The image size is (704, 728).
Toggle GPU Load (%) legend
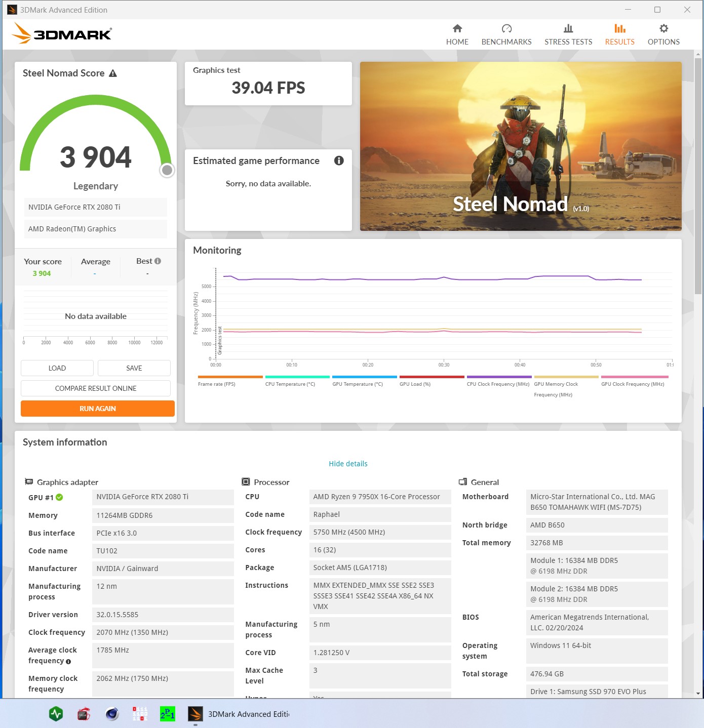[432, 381]
